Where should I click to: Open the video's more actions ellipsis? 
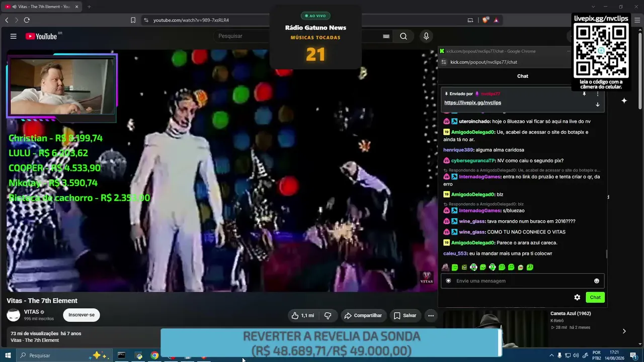click(431, 316)
